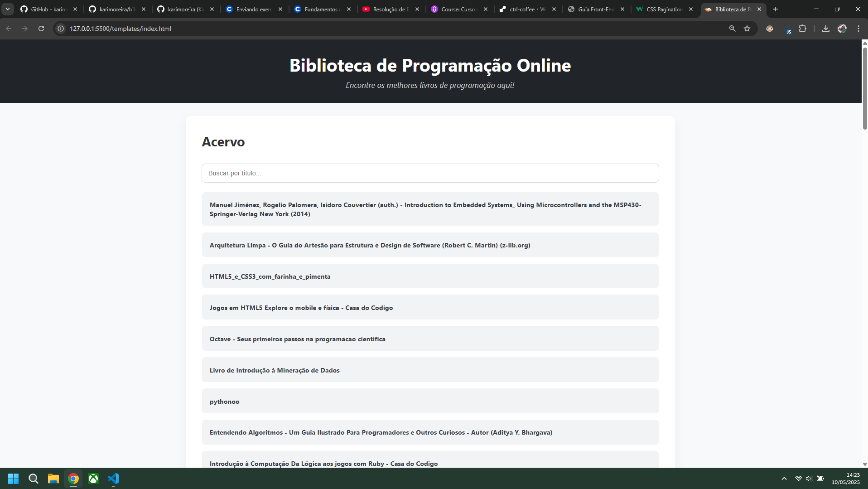This screenshot has width=868, height=489.
Task: Close the CSS Pagination tab
Action: click(691, 9)
